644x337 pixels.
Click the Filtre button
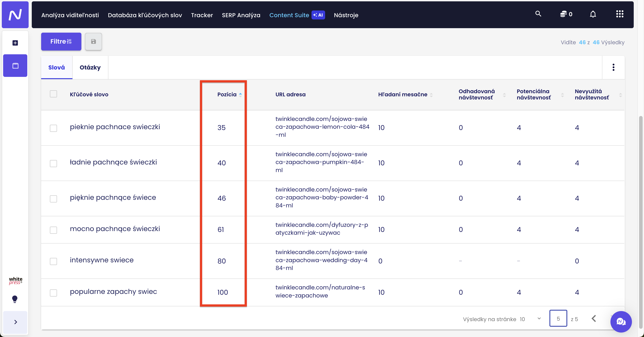(x=61, y=42)
